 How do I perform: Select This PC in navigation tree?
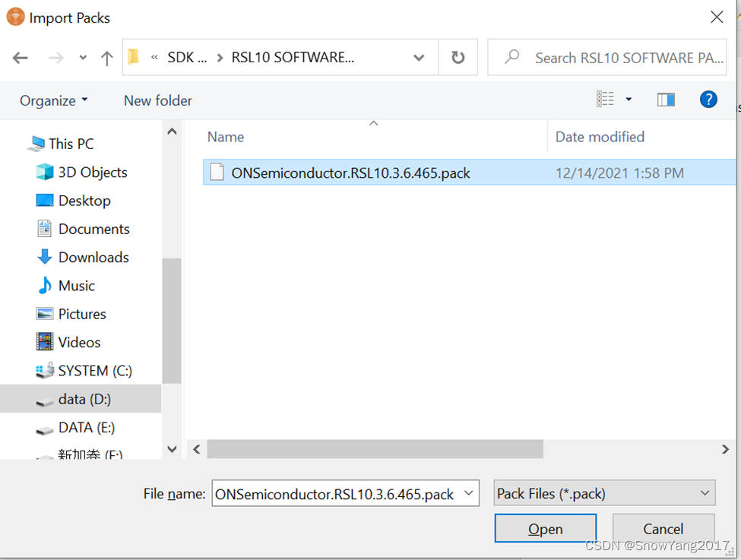pos(71,144)
